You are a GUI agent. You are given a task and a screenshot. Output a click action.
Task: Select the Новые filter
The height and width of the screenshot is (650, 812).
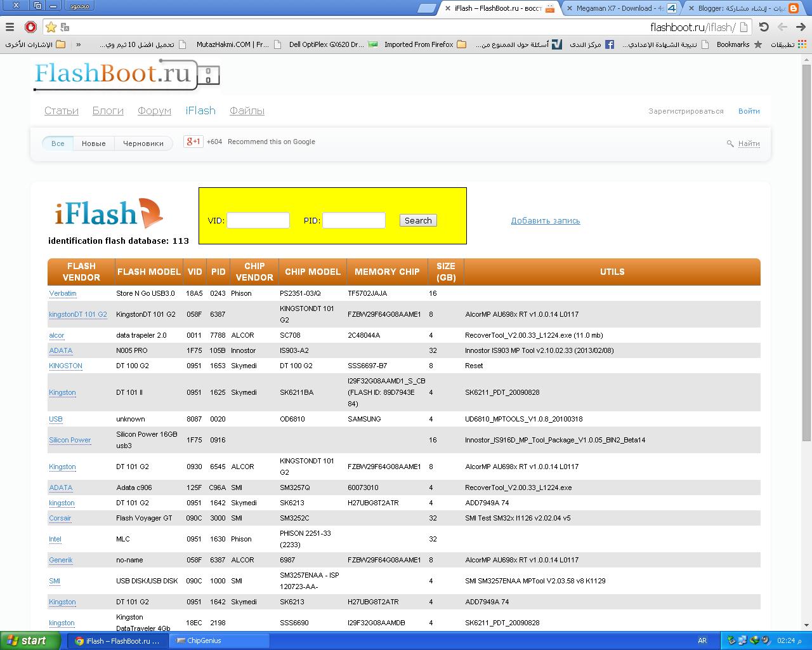(x=94, y=143)
